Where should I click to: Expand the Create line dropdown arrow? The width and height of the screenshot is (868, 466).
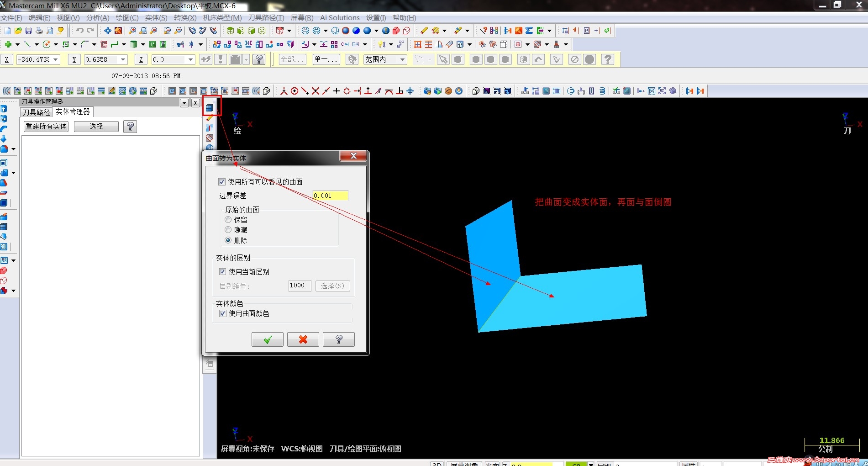pos(37,44)
